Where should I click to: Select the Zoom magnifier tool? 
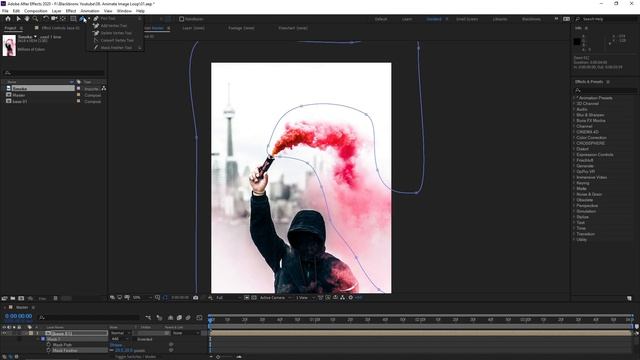pos(36,19)
